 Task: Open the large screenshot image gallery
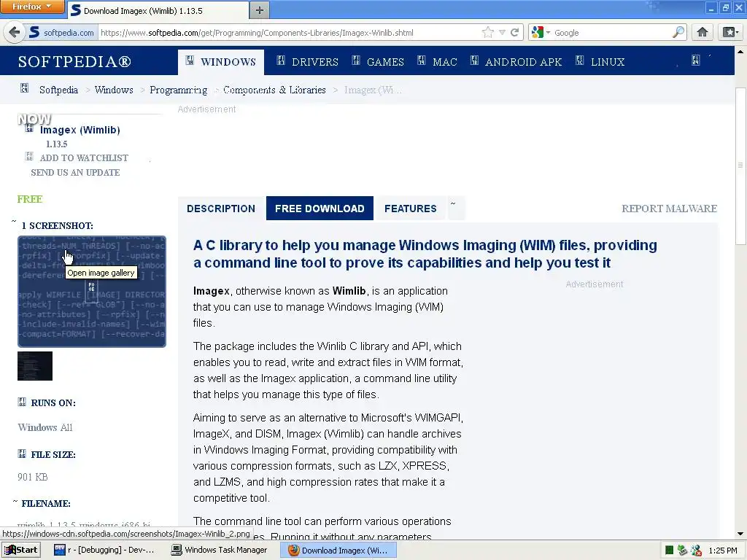pyautogui.click(x=92, y=292)
